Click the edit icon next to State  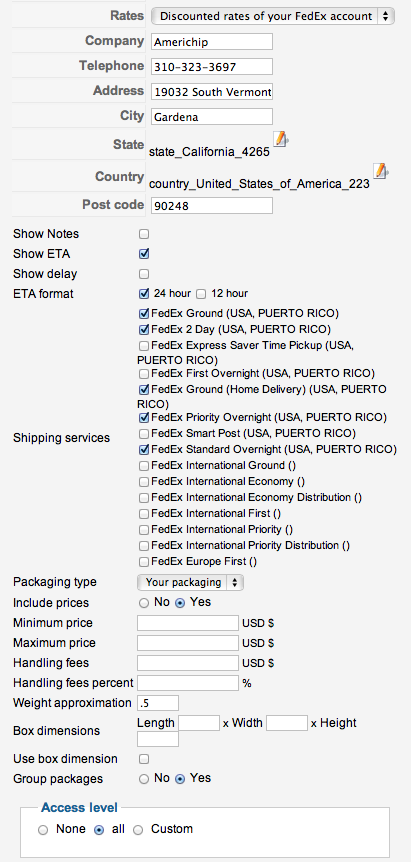point(281,139)
